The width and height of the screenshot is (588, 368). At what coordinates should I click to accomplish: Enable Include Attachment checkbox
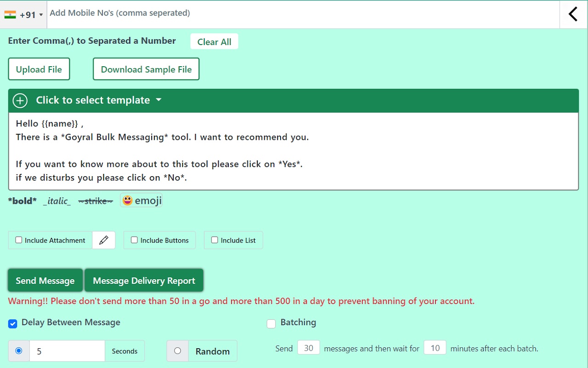point(19,240)
